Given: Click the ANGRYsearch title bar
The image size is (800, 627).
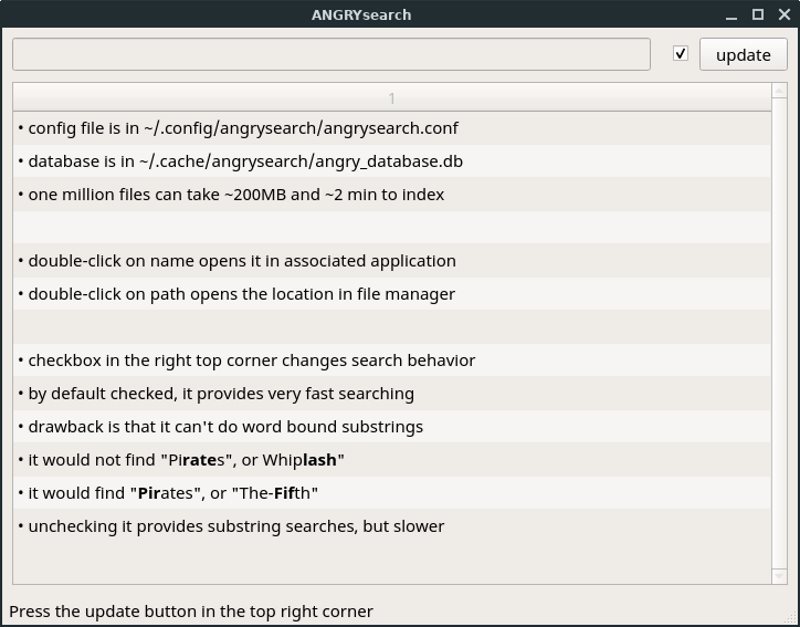Looking at the screenshot, I should click(360, 14).
